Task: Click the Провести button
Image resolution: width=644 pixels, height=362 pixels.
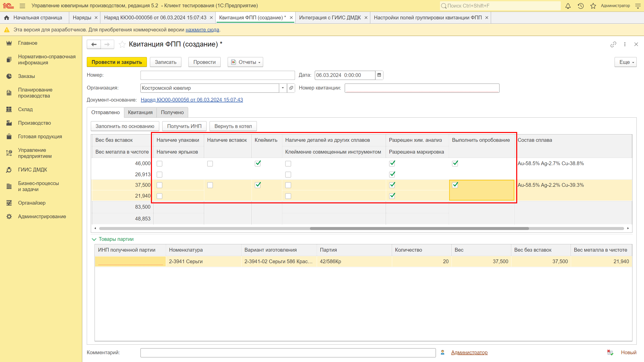Action: click(205, 62)
